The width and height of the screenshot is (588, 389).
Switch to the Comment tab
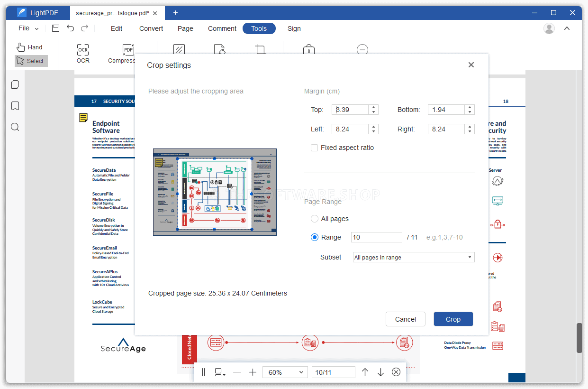click(222, 28)
